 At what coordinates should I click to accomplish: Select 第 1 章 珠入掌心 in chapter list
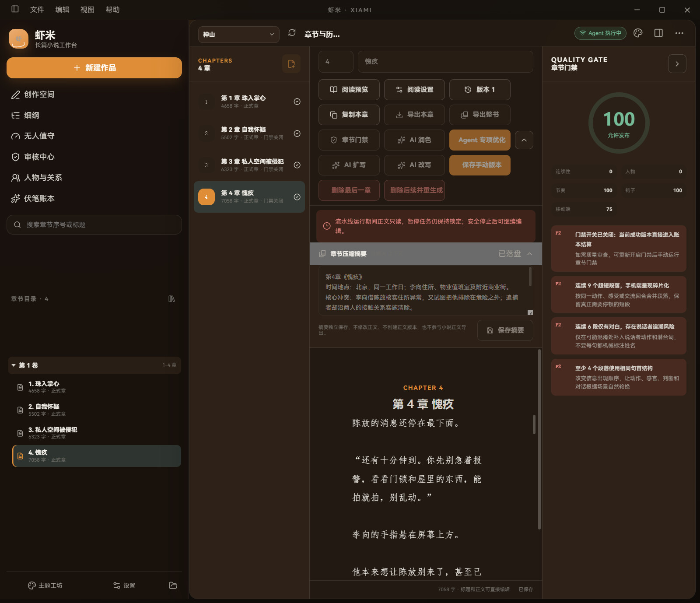click(249, 102)
